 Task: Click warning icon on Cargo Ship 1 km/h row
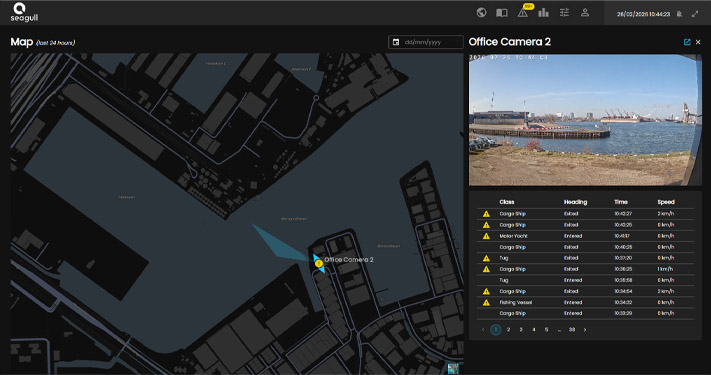click(486, 269)
